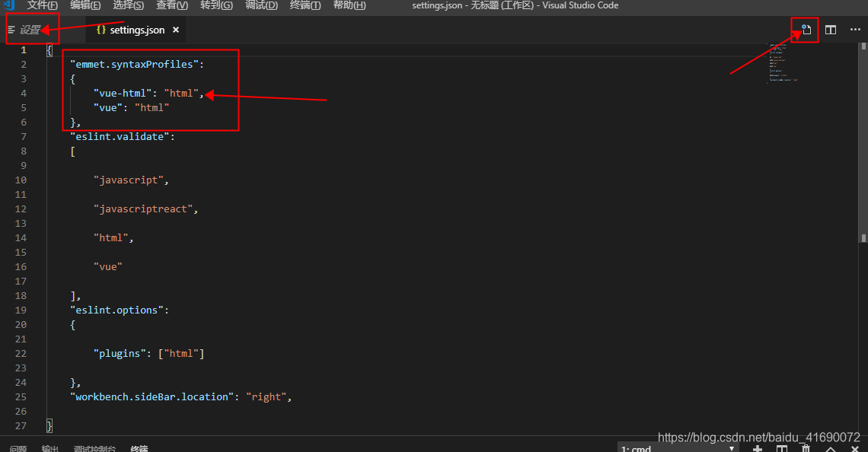
Task: Maximize panel with up chevron
Action: point(831,449)
